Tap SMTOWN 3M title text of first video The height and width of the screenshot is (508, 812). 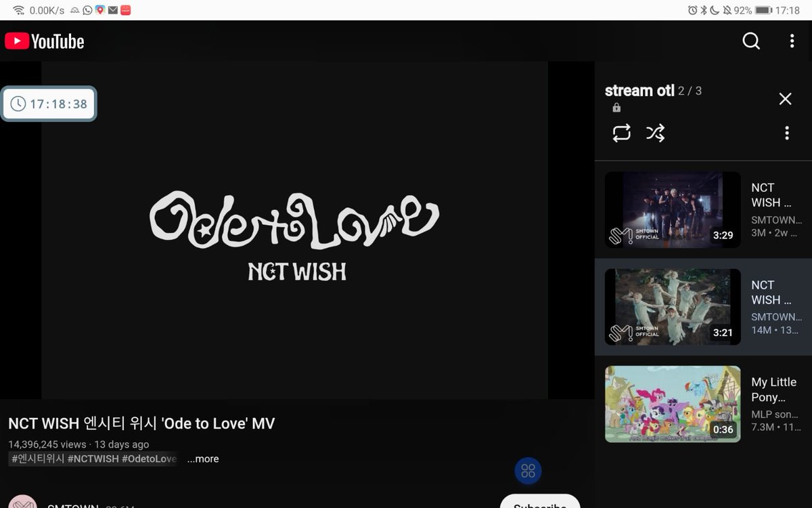coord(775,226)
